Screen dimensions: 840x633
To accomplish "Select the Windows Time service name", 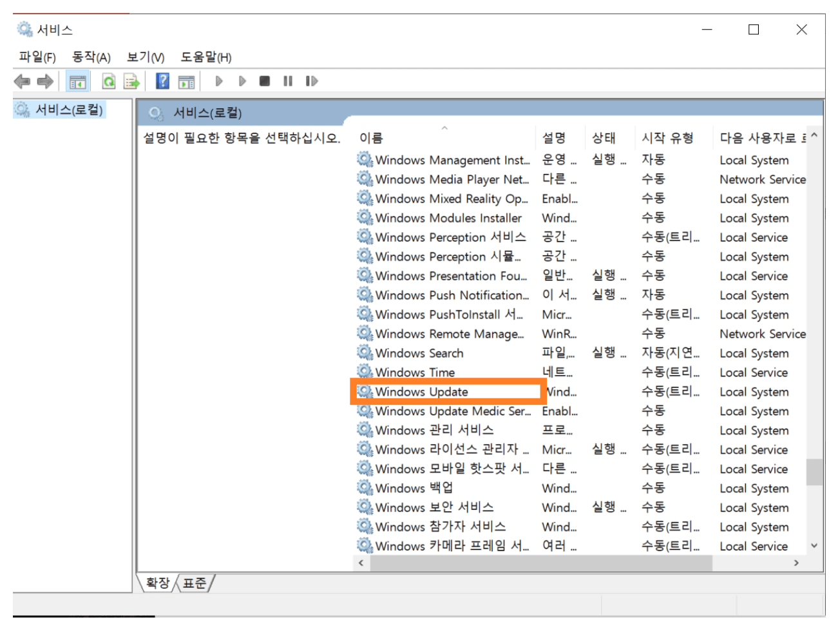I will [x=415, y=373].
